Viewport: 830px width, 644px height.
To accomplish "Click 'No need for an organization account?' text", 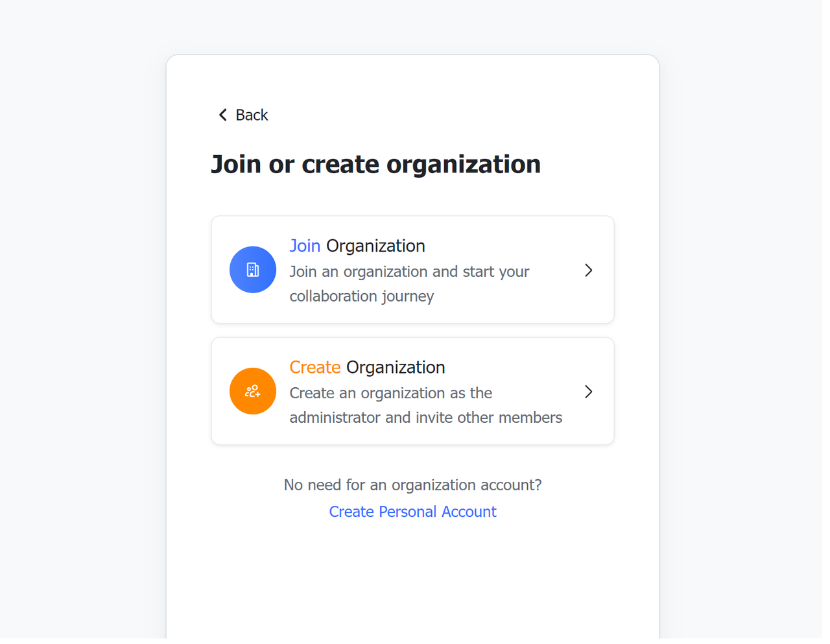I will coord(412,485).
